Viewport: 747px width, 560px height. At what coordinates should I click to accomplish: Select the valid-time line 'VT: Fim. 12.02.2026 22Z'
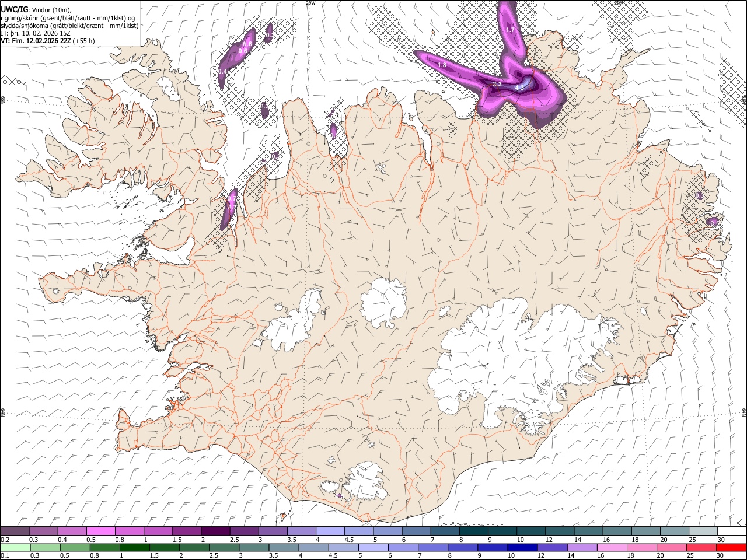tap(36, 41)
